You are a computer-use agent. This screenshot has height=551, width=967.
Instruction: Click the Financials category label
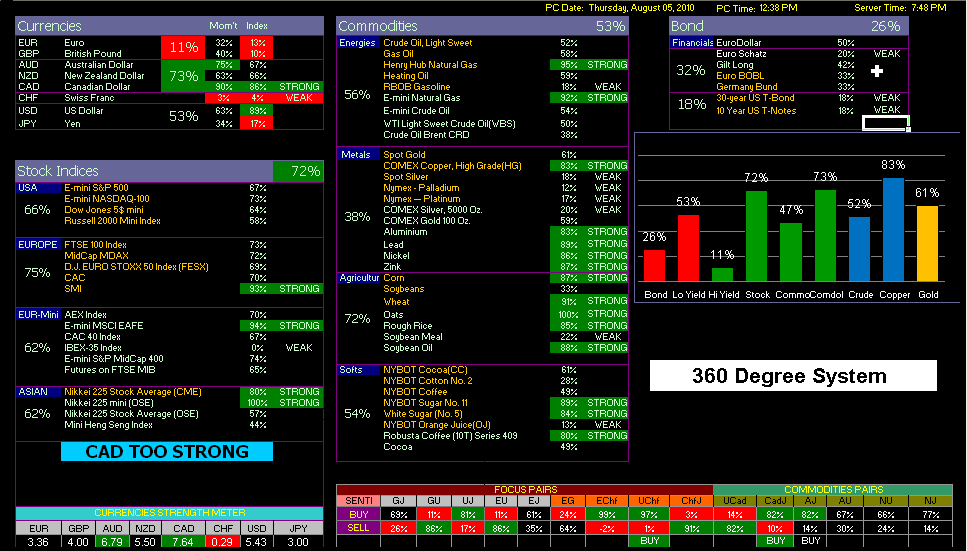coord(692,43)
